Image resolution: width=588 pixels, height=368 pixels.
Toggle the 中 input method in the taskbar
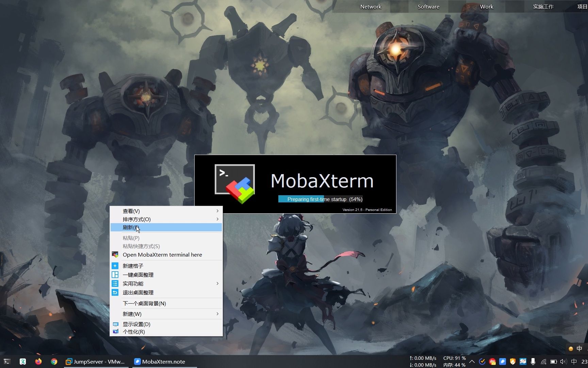pyautogui.click(x=574, y=362)
